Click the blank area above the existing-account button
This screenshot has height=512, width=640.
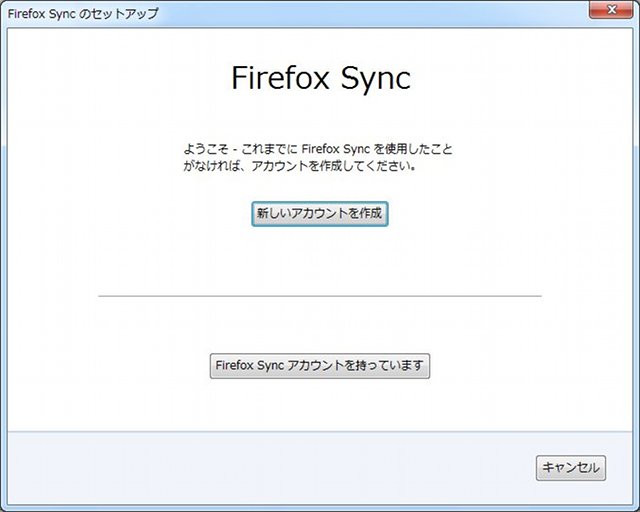click(320, 325)
